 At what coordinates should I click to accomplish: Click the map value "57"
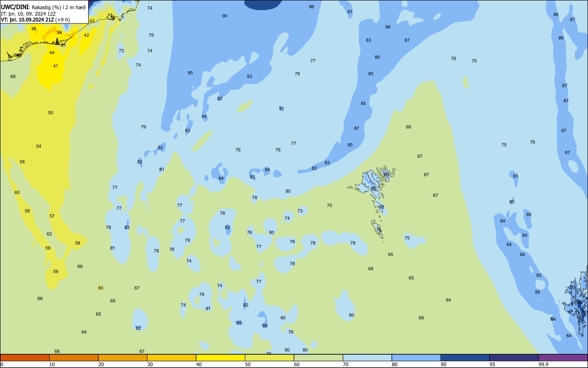coord(52,216)
